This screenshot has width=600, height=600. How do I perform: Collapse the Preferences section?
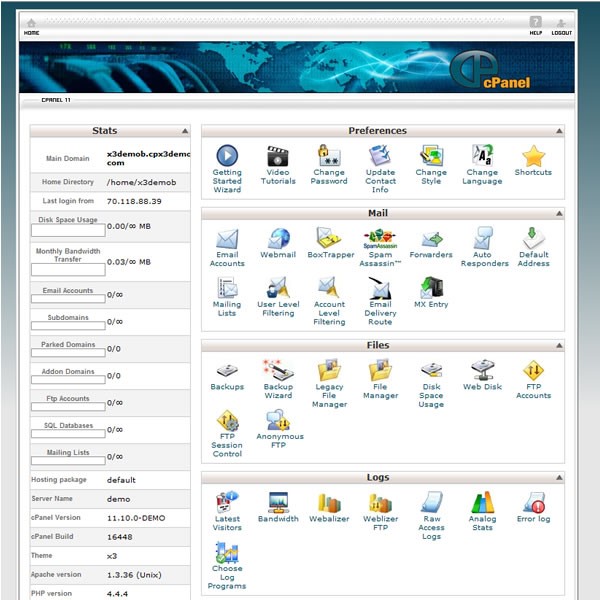point(559,131)
